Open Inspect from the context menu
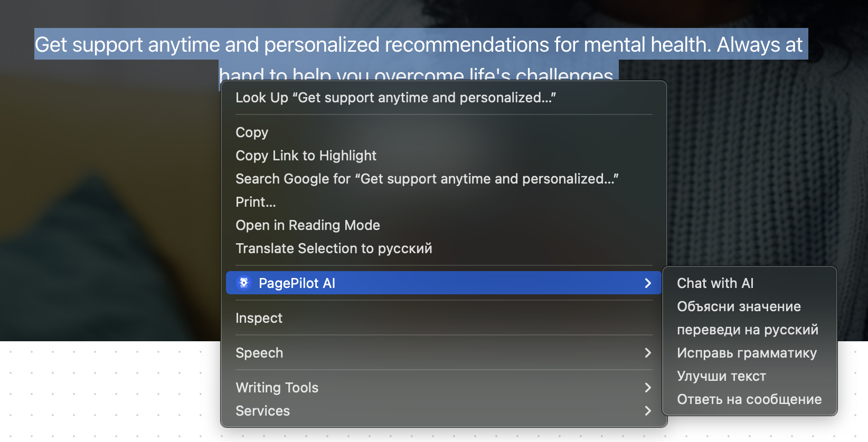 click(259, 318)
